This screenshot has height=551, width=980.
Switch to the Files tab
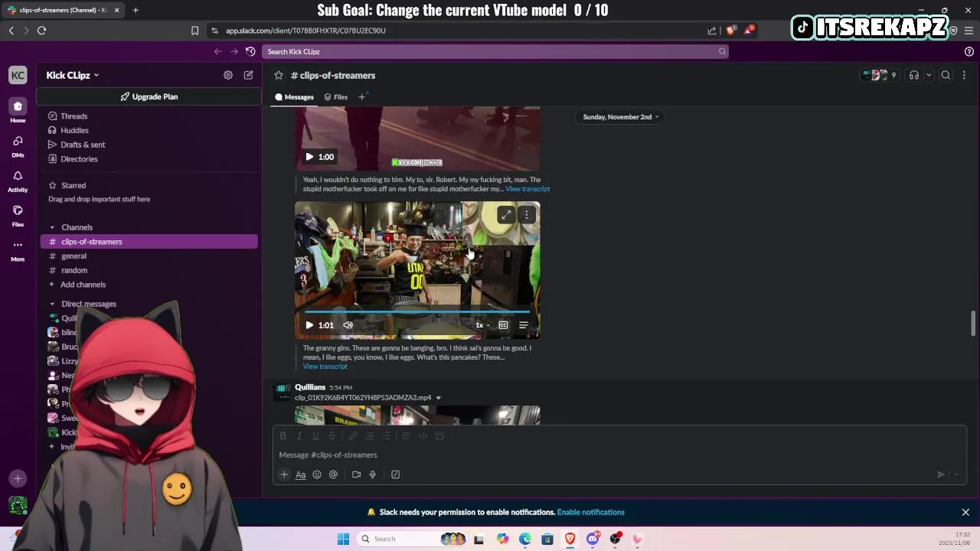(335, 97)
